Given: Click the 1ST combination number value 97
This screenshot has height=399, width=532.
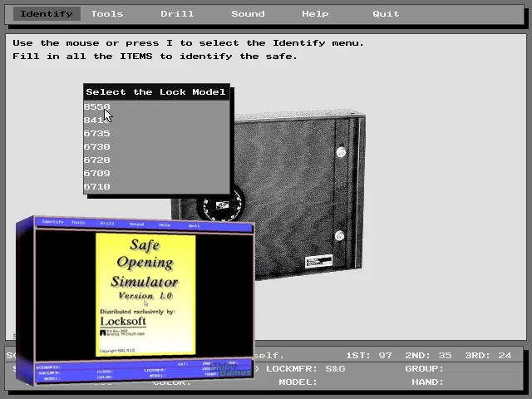Looking at the screenshot, I should pos(386,355).
